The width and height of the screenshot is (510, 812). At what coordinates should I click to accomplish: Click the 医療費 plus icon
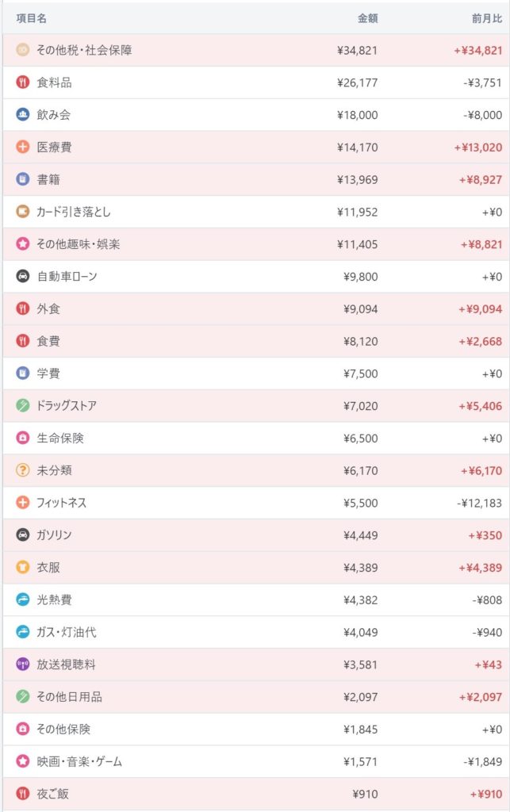(x=22, y=147)
